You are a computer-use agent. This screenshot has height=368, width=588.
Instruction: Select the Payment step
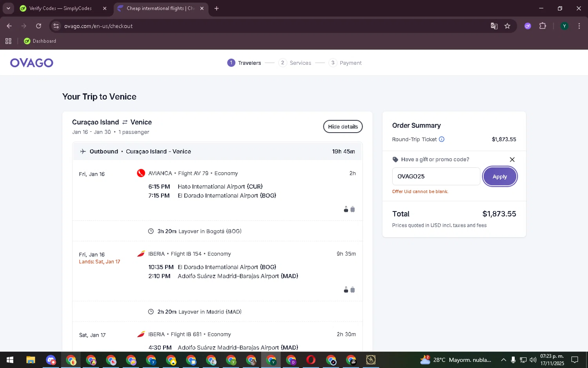click(x=345, y=63)
